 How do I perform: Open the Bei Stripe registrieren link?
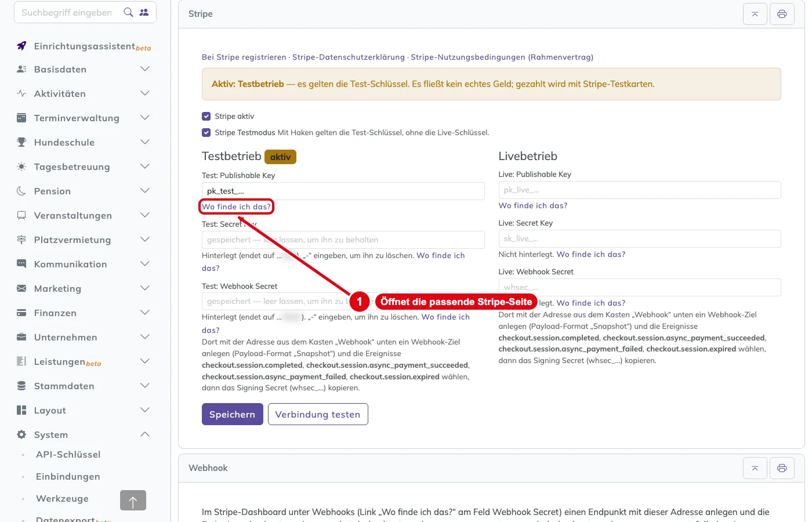pos(244,57)
